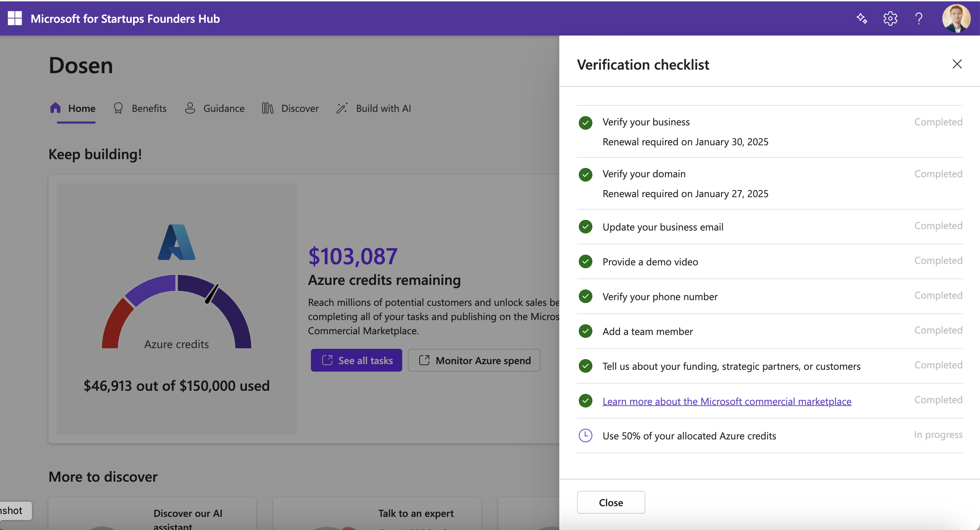Open the user profile avatar

(x=956, y=18)
